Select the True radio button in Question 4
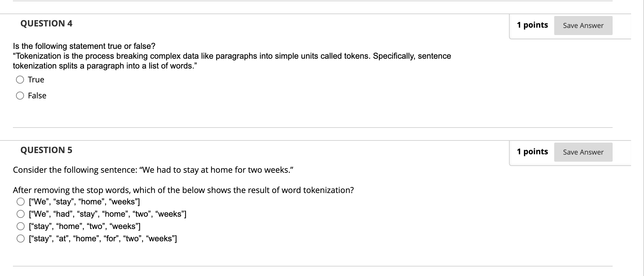This screenshot has height=276, width=644. (x=20, y=80)
